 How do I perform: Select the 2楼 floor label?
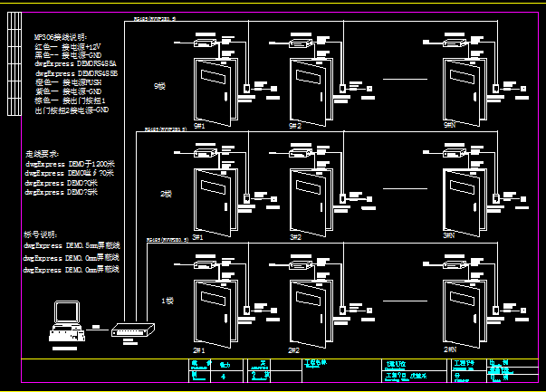click(x=166, y=194)
